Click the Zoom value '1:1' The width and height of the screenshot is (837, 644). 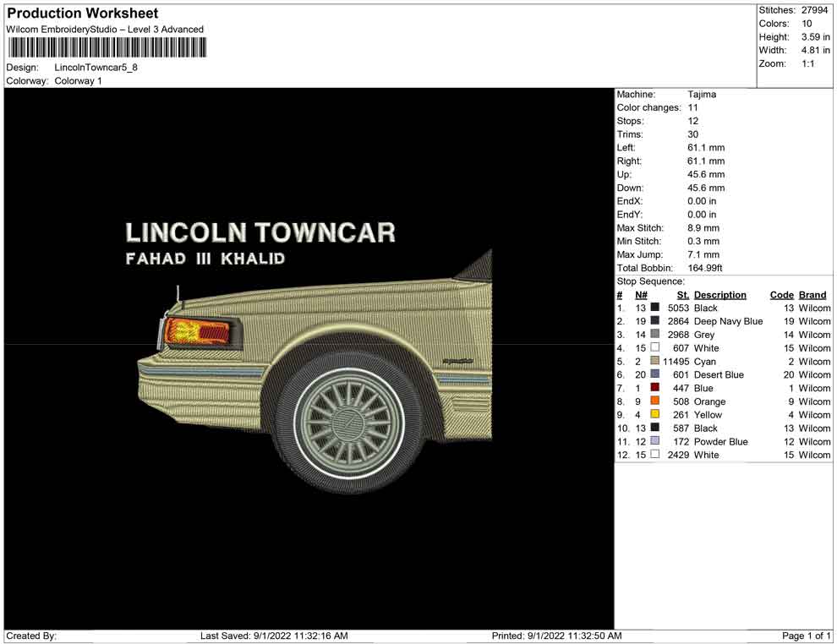click(808, 63)
